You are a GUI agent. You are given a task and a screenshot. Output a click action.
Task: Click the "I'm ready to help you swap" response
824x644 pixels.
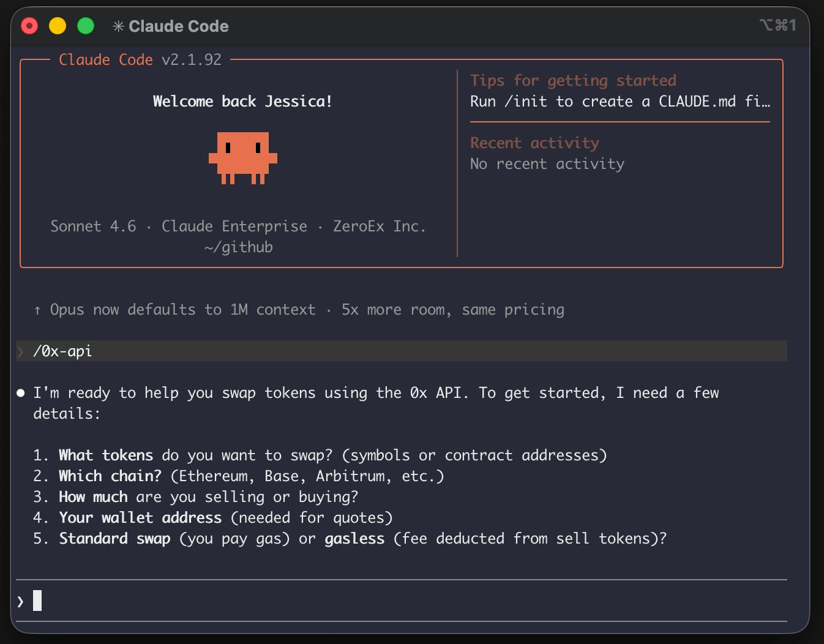(x=376, y=403)
